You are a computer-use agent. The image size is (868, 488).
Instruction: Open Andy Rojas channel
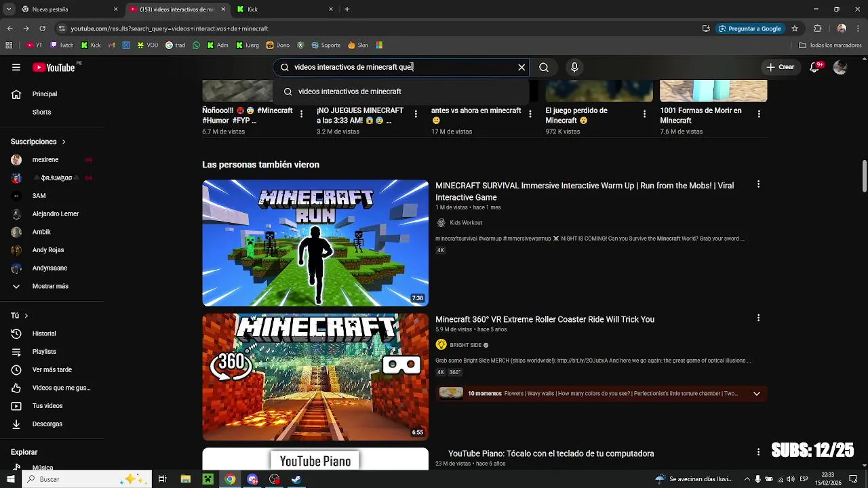pyautogui.click(x=49, y=250)
